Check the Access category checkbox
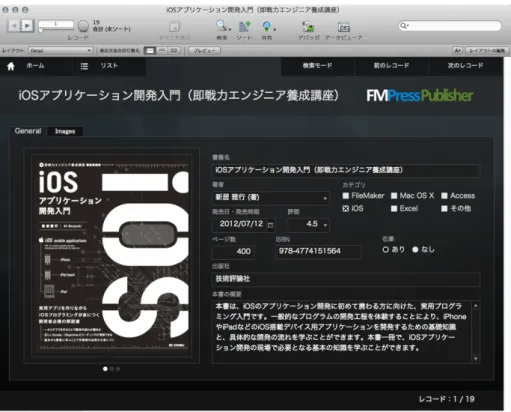Screen dimensions: 511x412 coord(444,196)
